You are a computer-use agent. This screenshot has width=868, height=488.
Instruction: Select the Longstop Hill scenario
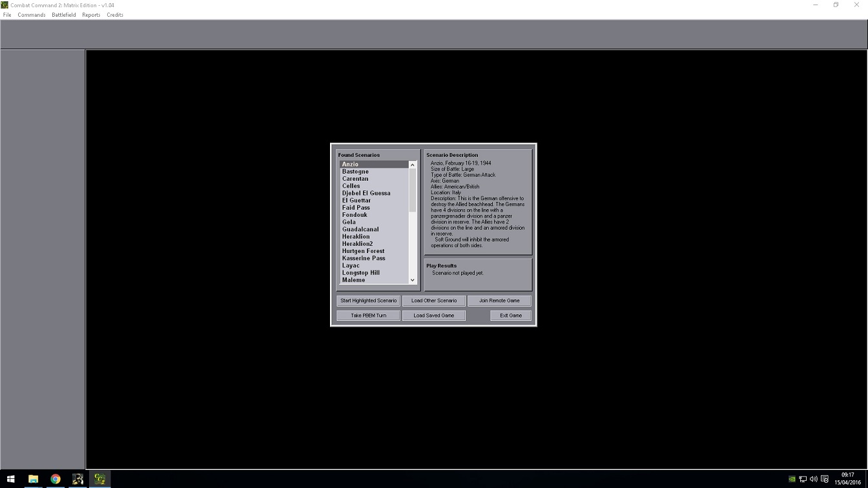[374, 273]
